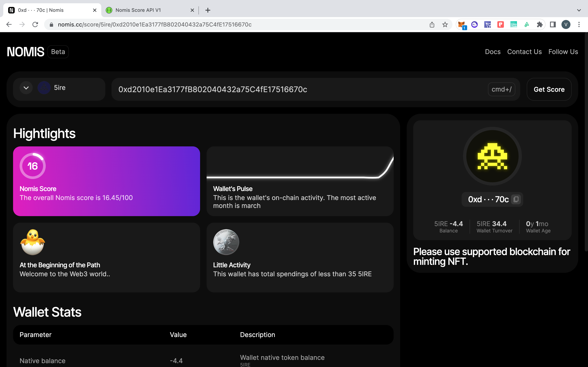Screen dimensions: 588x367
Task: Open the Contact Us link
Action: pos(524,52)
